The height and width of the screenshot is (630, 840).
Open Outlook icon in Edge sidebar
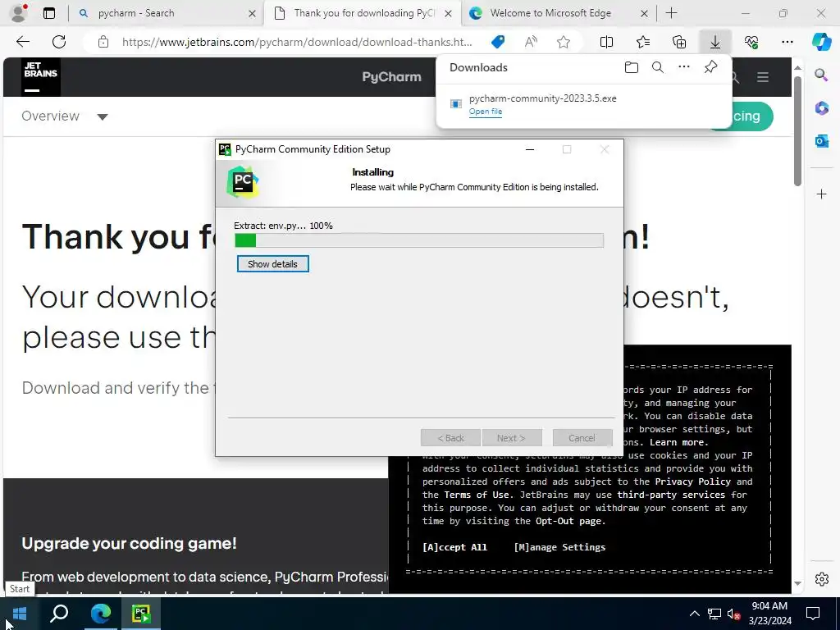coord(822,141)
